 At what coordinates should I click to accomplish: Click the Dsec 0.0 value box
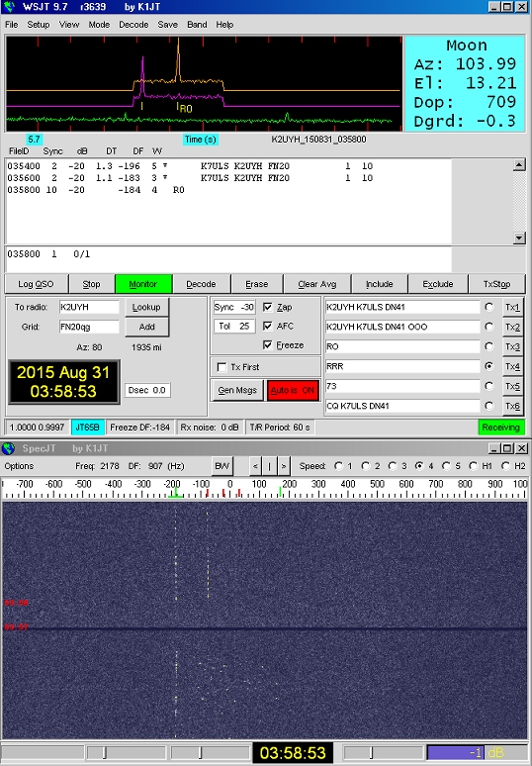147,390
